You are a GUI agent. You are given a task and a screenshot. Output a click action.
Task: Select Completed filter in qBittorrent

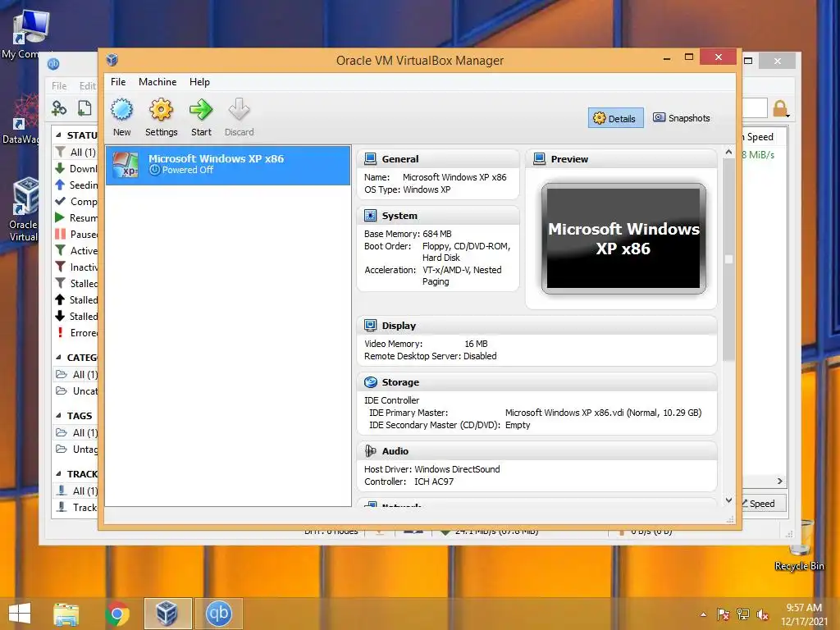tap(76, 202)
